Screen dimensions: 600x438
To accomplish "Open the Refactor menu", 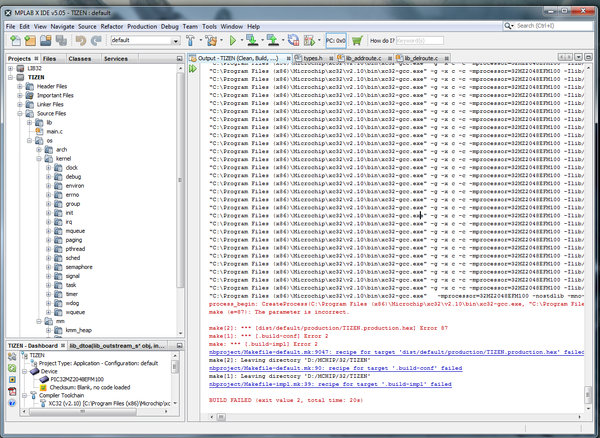I will point(112,26).
